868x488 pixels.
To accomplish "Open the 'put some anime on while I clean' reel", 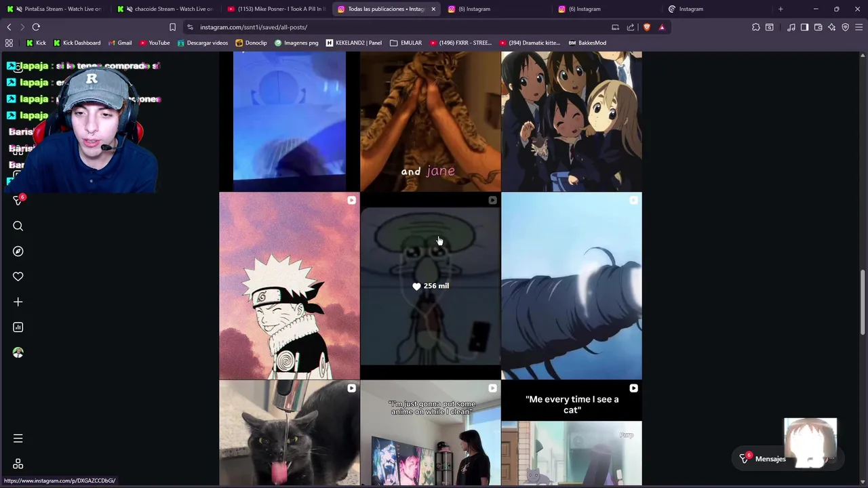I will (431, 433).
